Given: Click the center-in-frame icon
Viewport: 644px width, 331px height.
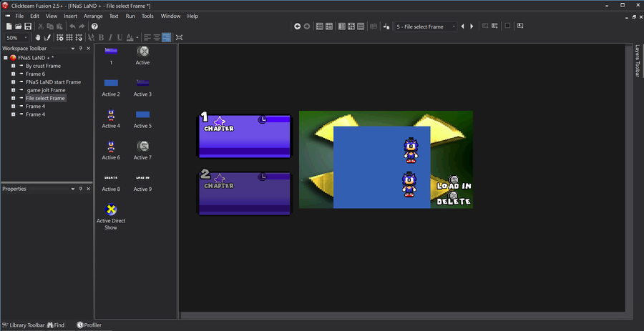Looking at the screenshot, I should pyautogui.click(x=179, y=37).
